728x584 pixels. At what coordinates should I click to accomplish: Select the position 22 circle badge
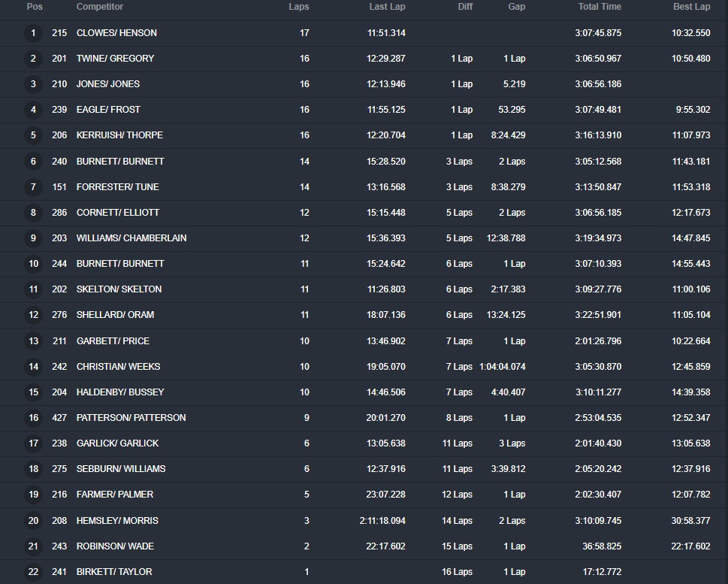click(x=33, y=572)
